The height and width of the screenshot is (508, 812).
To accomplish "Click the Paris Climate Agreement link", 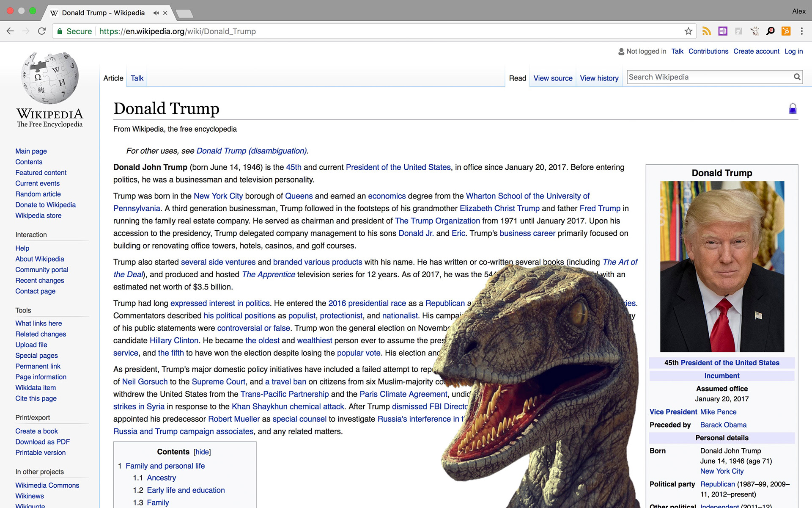I will pos(403,394).
